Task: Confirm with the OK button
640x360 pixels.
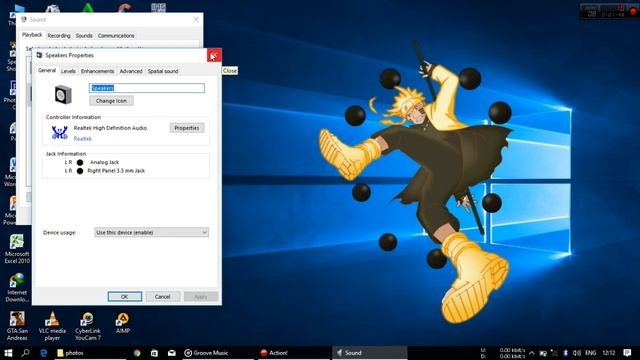Action: [x=124, y=297]
